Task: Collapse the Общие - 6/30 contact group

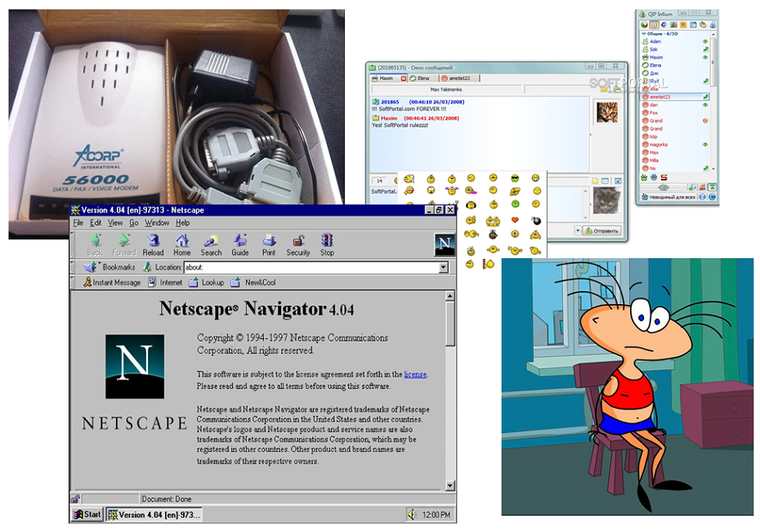Action: [644, 34]
